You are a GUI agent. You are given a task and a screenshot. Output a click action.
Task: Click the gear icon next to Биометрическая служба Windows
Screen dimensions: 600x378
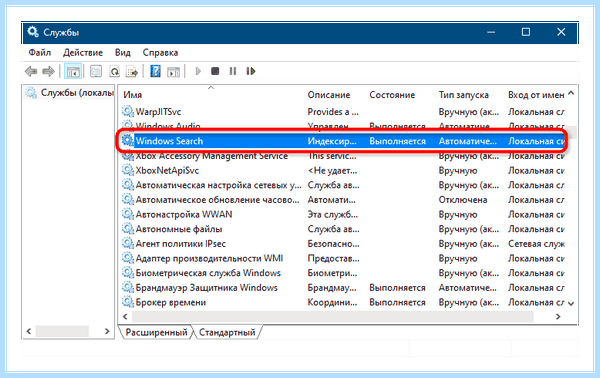pos(128,272)
